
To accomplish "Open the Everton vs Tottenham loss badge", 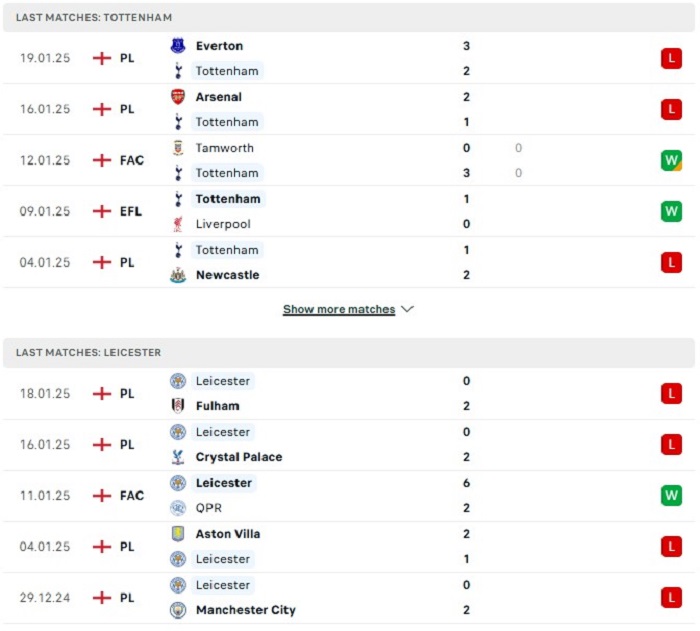I will (x=670, y=59).
